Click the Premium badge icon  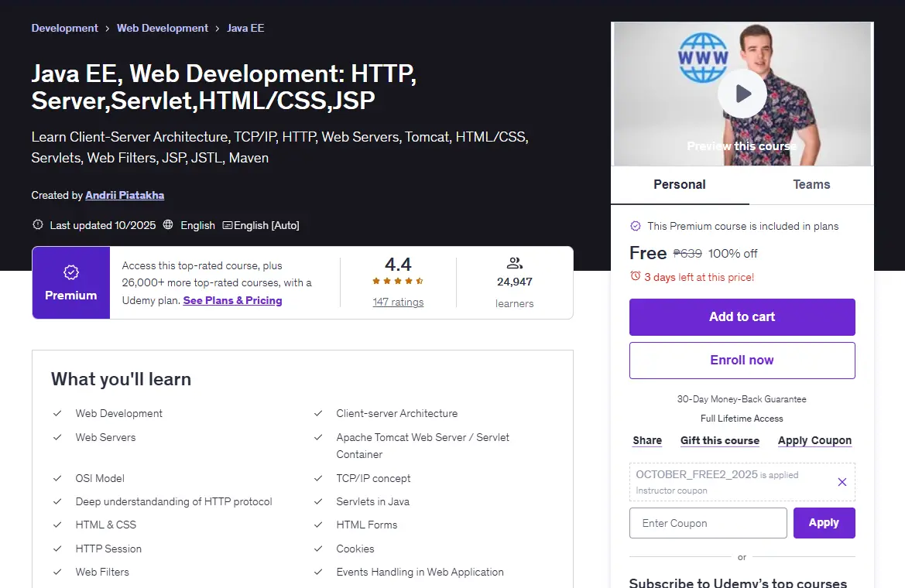pos(71,272)
